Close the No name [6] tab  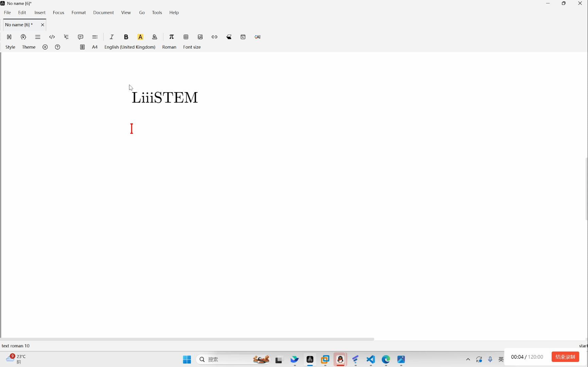point(42,25)
